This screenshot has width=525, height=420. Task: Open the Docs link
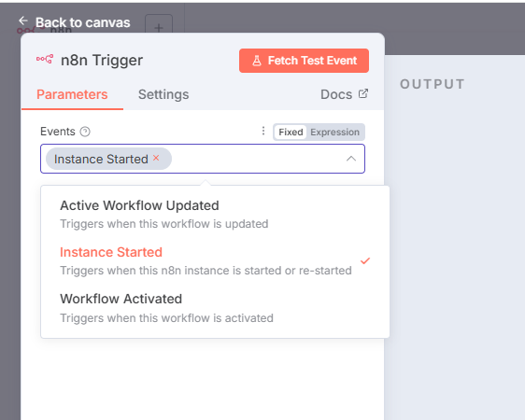344,94
